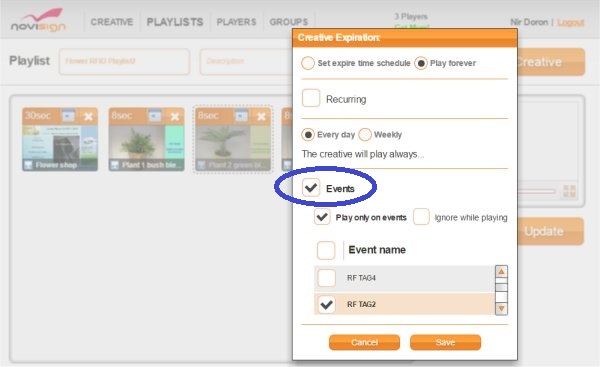Click the RF TAG2 row label
This screenshot has width=600, height=367.
[361, 305]
